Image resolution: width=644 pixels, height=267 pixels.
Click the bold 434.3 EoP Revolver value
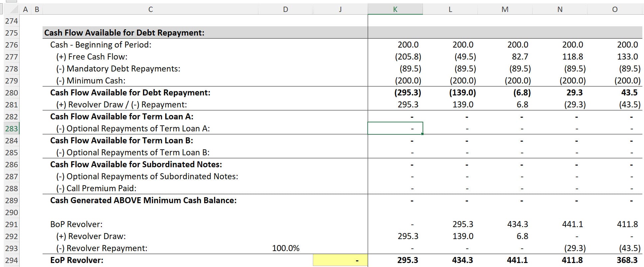[x=462, y=260]
